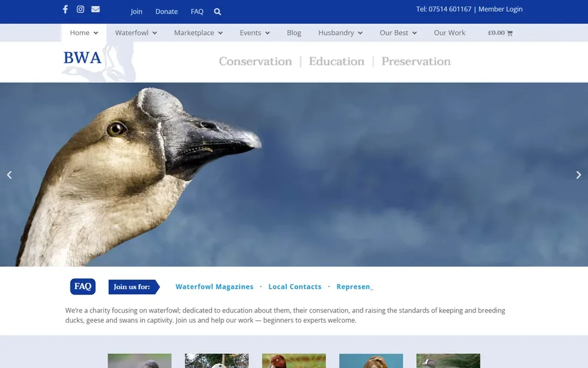Click the FAQ link in top bar
This screenshot has width=588, height=368.
(197, 12)
